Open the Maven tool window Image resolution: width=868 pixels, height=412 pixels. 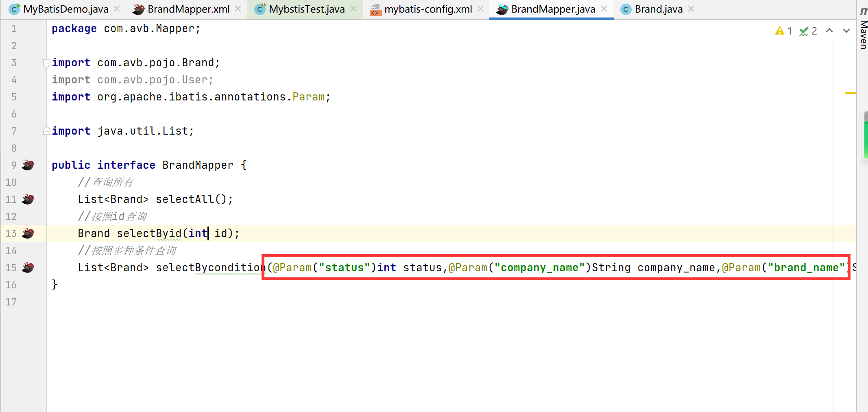click(863, 28)
